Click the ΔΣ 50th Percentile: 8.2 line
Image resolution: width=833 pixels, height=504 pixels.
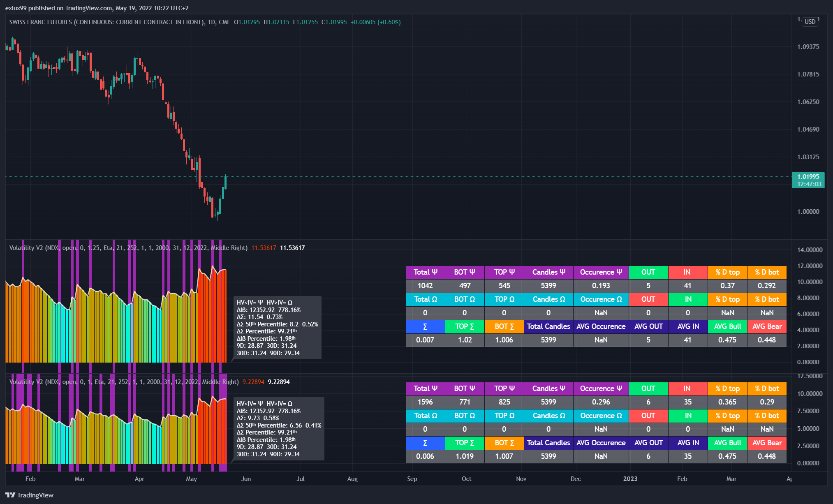click(x=277, y=324)
